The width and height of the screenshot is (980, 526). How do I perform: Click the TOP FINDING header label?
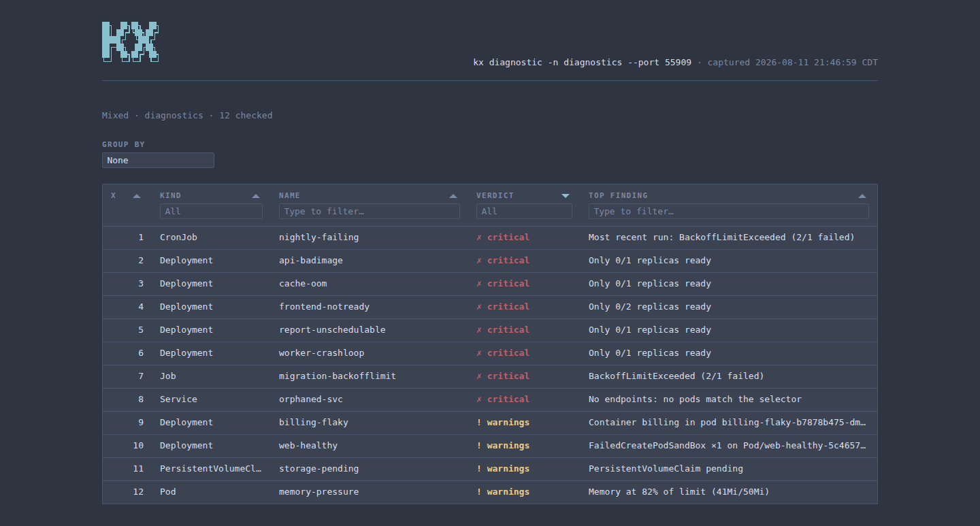tap(618, 195)
